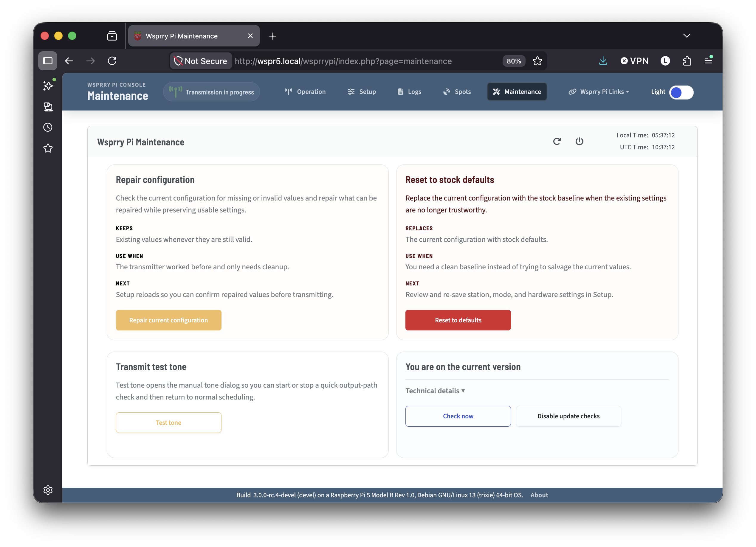Open the browser hamburger menu

pyautogui.click(x=708, y=61)
